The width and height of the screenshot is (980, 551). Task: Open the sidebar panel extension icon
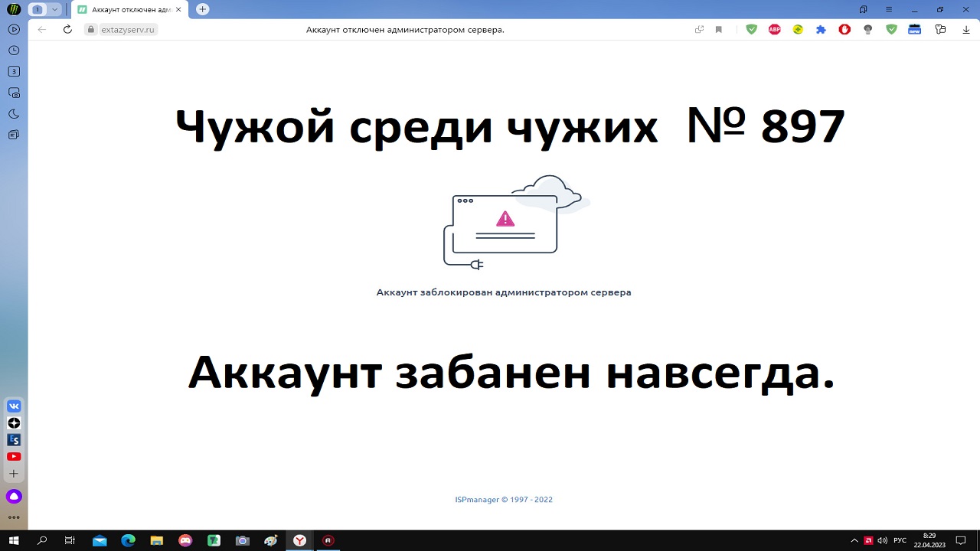940,30
